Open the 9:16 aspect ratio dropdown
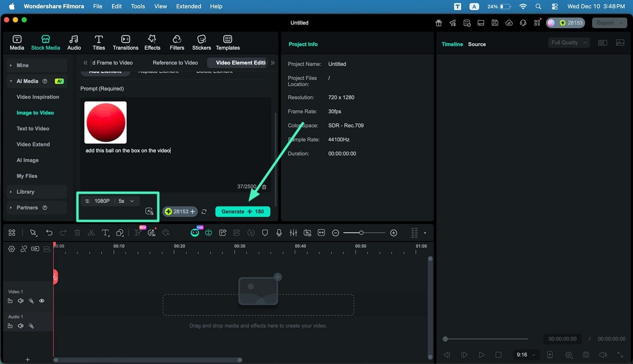This screenshot has width=633, height=364. 526,355
